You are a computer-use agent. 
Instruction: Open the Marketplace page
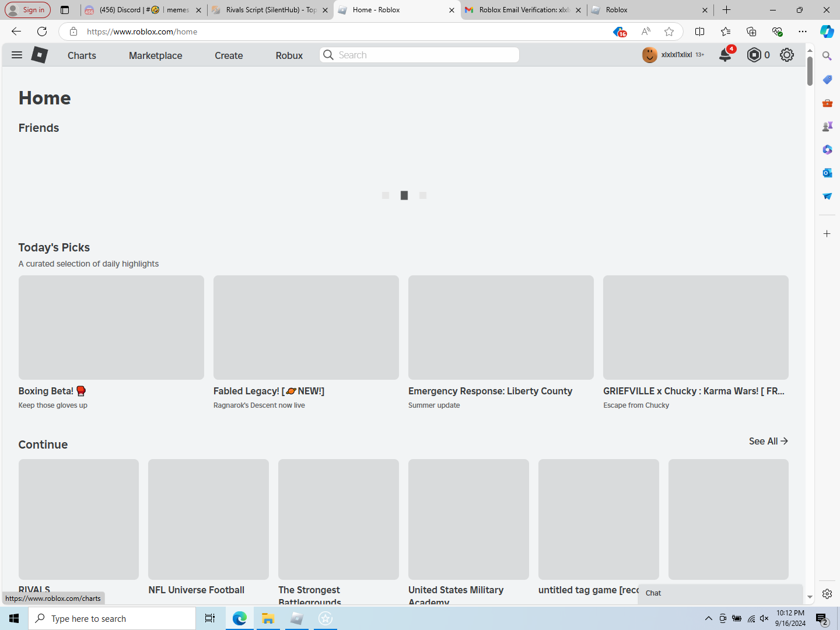tap(156, 55)
